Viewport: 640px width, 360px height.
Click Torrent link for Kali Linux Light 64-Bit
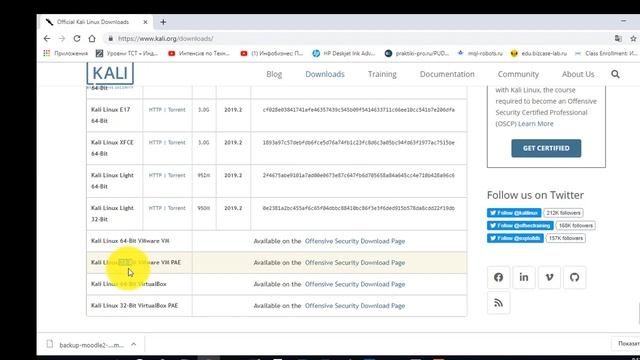coord(177,175)
